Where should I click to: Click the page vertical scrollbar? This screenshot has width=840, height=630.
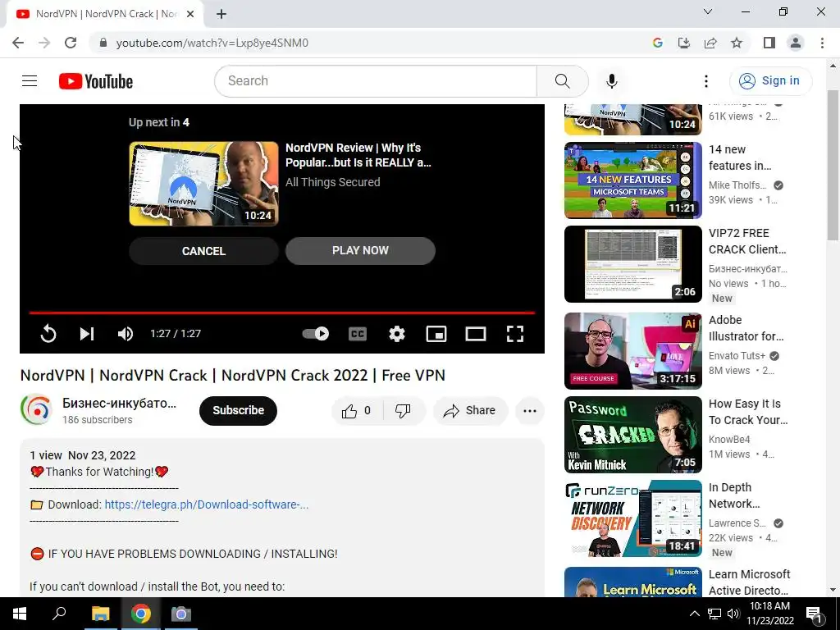pyautogui.click(x=833, y=166)
